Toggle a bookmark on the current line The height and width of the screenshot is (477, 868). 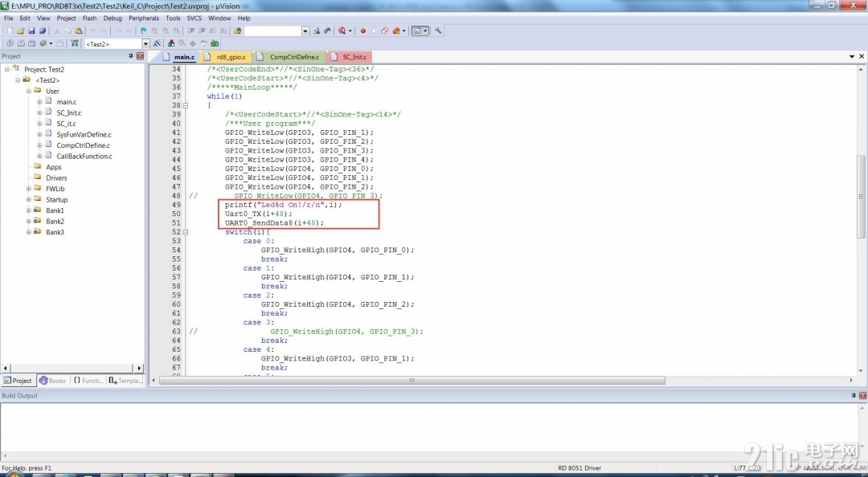click(143, 31)
